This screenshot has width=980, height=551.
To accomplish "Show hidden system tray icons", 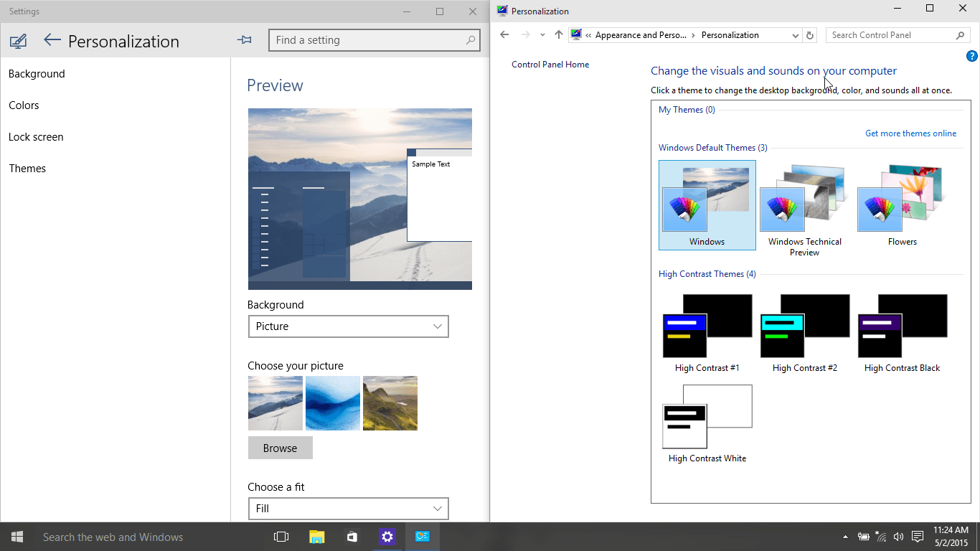I will point(845,537).
